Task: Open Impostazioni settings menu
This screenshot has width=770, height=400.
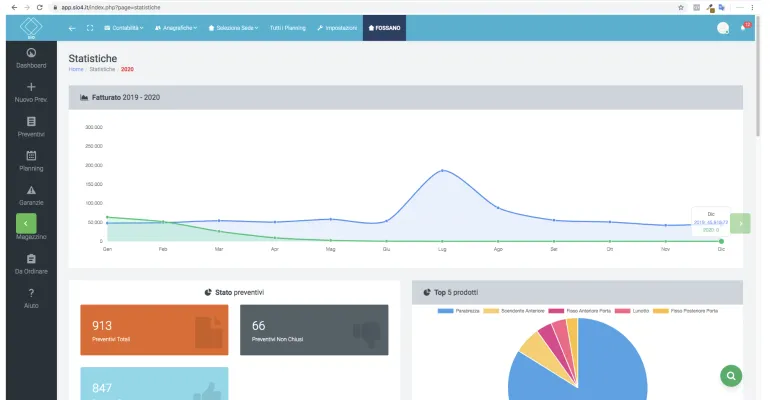Action: [337, 28]
